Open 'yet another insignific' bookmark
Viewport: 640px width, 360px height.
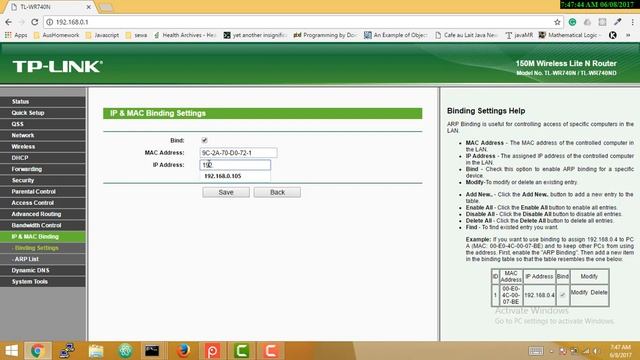(255, 36)
